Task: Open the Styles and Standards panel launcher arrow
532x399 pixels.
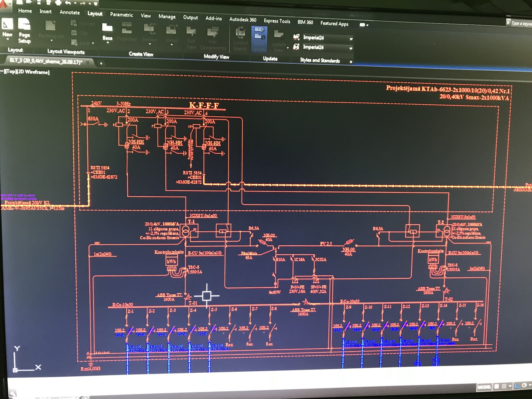Action: pyautogui.click(x=351, y=62)
